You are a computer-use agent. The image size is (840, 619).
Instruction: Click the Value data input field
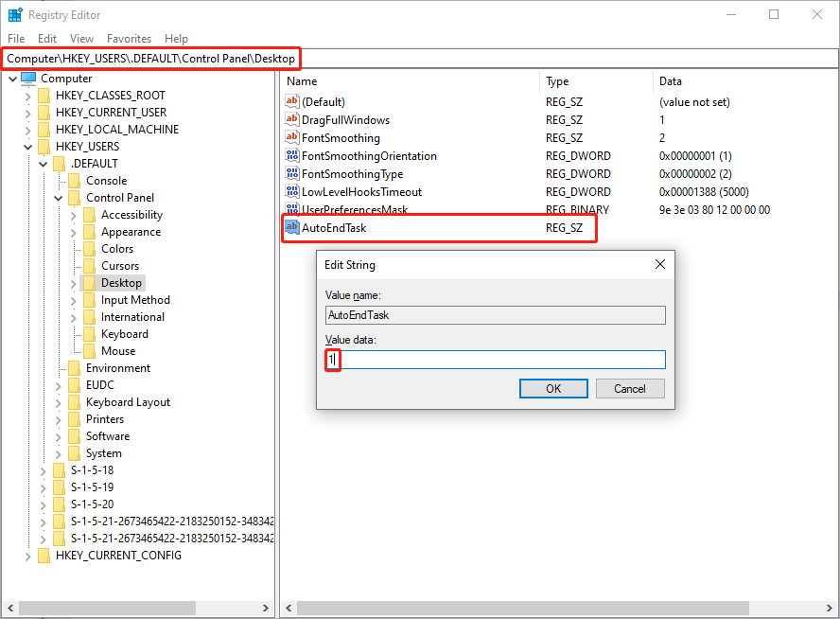tap(496, 360)
